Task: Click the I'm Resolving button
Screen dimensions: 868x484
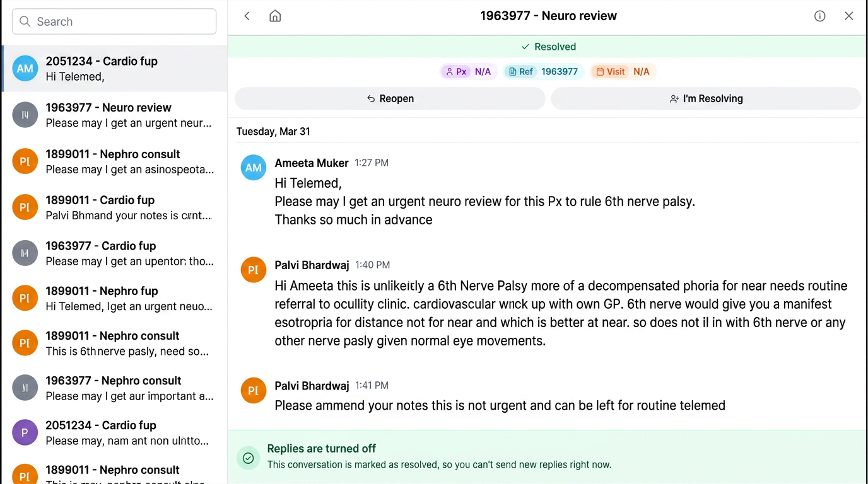Action: (x=706, y=98)
